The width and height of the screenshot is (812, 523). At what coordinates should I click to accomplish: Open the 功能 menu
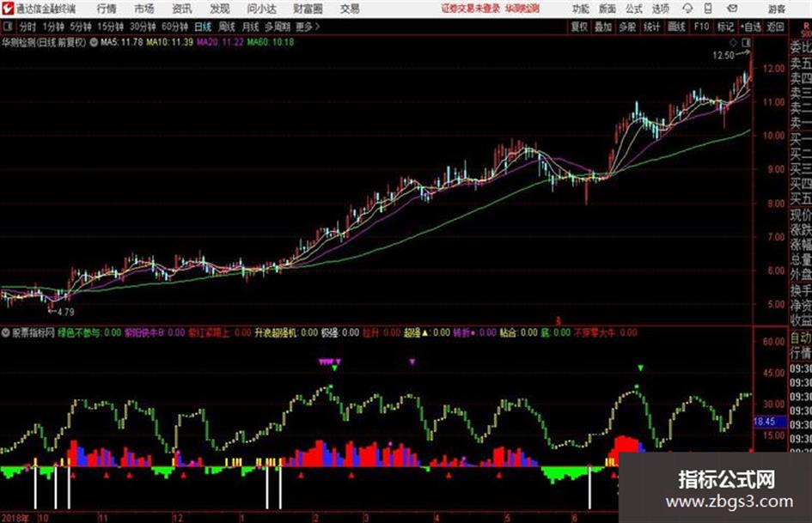point(581,9)
